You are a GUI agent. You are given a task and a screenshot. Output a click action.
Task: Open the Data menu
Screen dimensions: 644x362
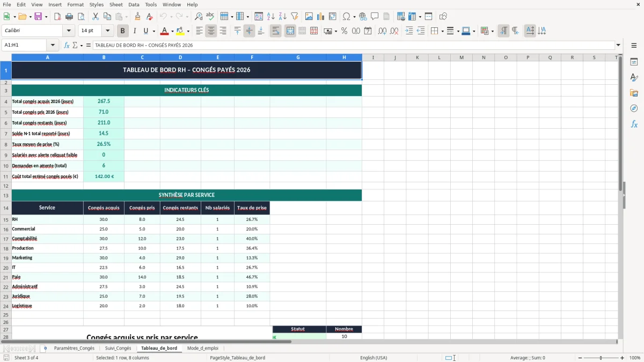[134, 4]
